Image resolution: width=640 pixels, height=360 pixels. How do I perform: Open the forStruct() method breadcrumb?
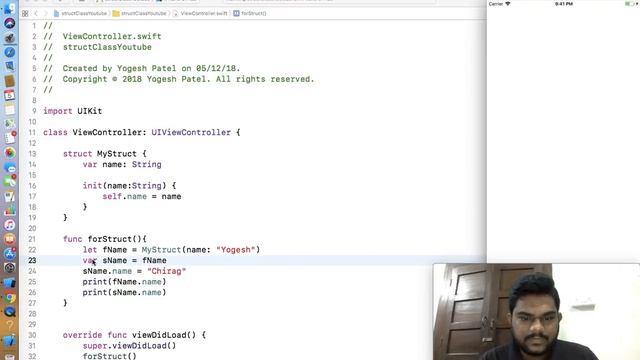point(250,13)
